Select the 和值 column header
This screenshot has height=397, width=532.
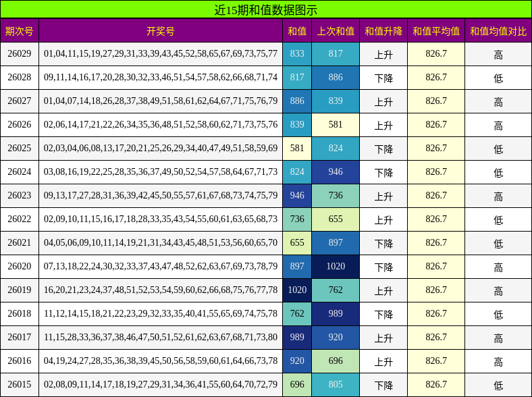click(x=297, y=31)
